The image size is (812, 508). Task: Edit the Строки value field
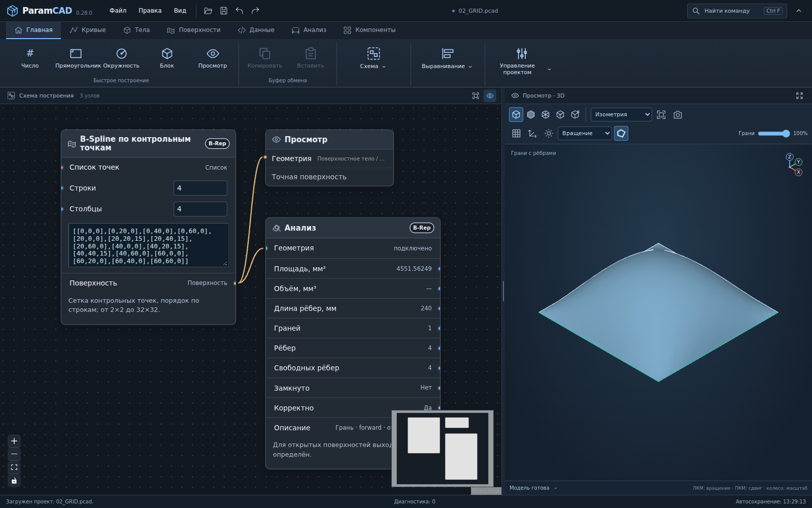pos(200,188)
